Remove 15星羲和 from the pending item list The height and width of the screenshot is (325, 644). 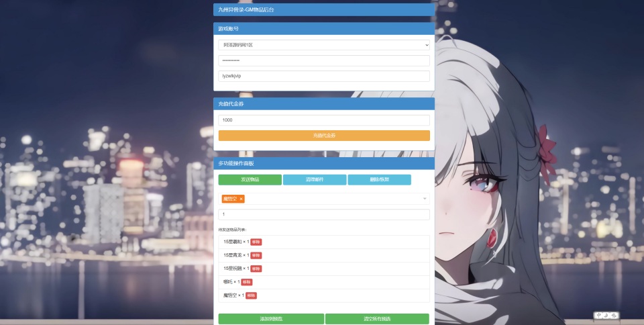click(256, 242)
